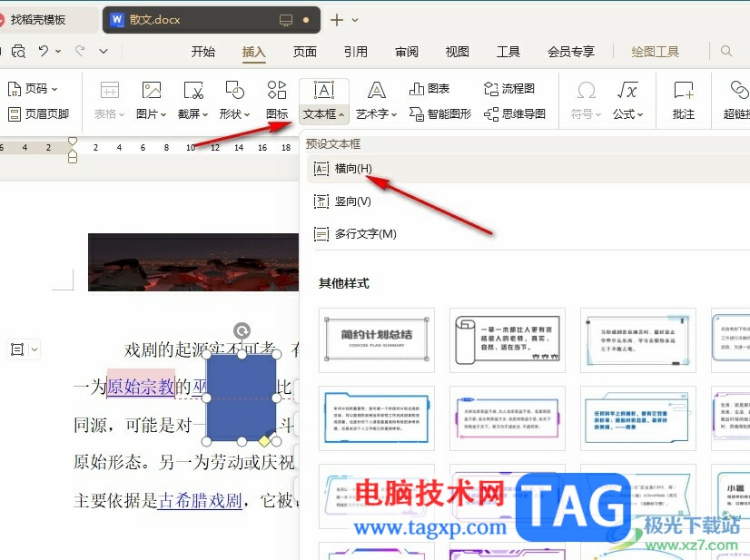Open a new tab with plus button
Screen dimensions: 750x560
coord(337,20)
